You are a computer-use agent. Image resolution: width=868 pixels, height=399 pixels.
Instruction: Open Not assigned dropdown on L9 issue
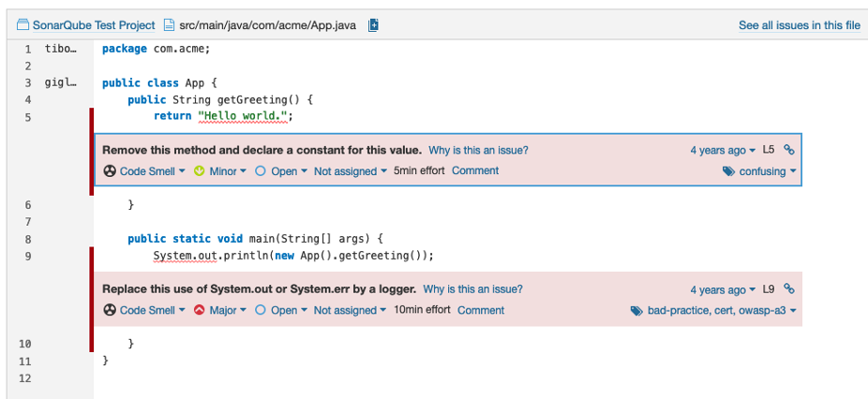pos(350,310)
